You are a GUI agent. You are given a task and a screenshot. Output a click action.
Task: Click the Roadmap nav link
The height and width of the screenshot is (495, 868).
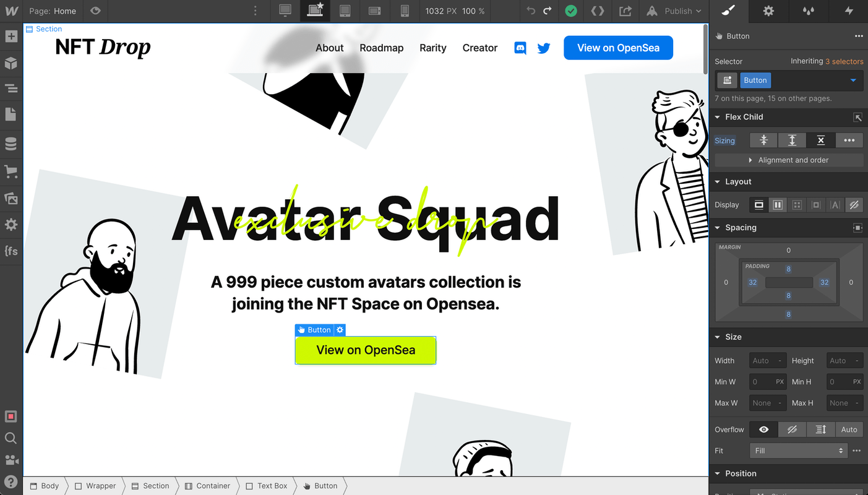[x=381, y=48]
